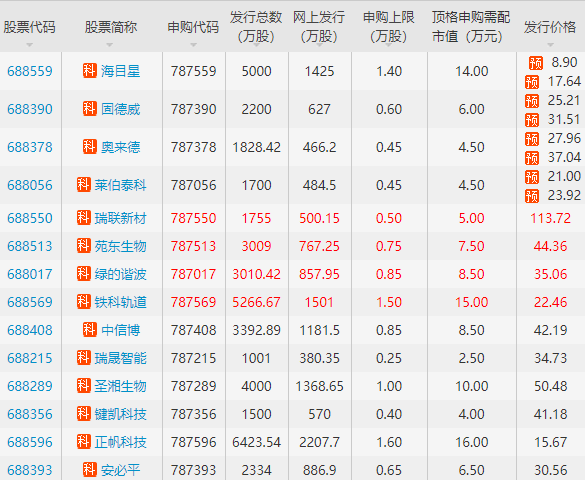
Task: Click the 预 badge next to price 17.64
Action: pyautogui.click(x=532, y=82)
